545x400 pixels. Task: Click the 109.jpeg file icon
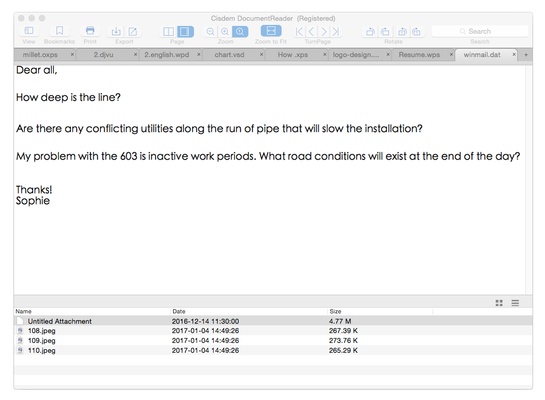click(x=20, y=340)
